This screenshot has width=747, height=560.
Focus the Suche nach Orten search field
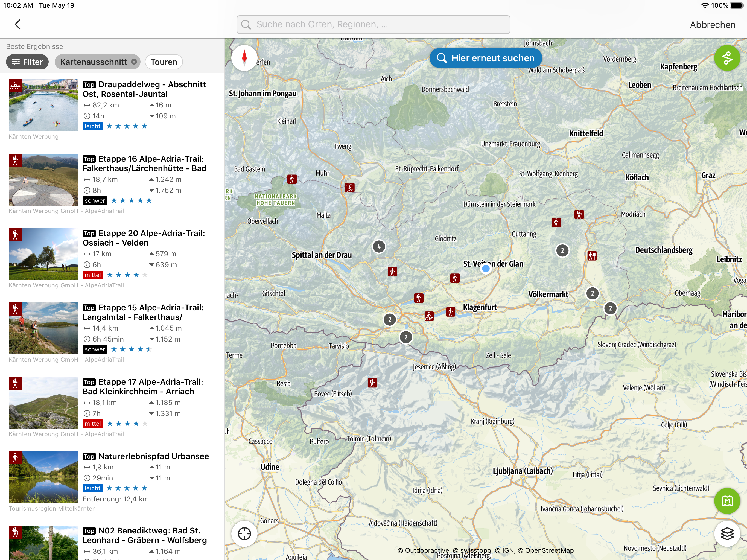[x=373, y=24]
